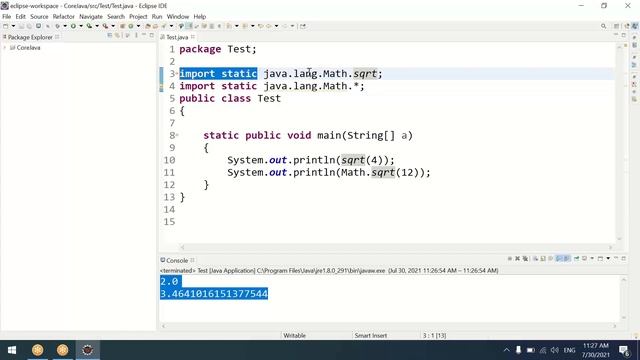Screen dimensions: 640x360
Task: Click the '3 : 1 [13]' cursor position status
Action: tap(434, 336)
